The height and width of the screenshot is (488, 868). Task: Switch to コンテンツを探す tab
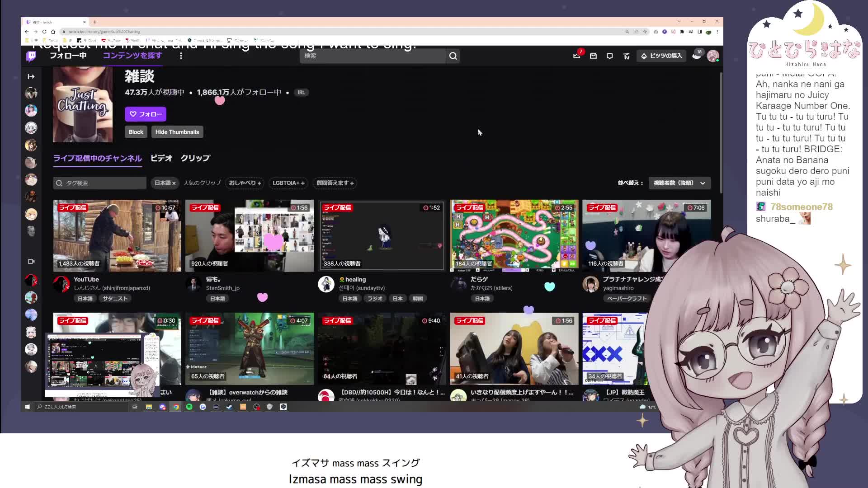click(132, 56)
